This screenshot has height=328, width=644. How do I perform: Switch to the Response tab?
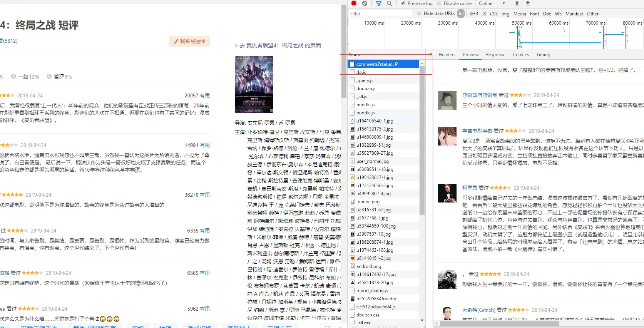[x=495, y=55]
